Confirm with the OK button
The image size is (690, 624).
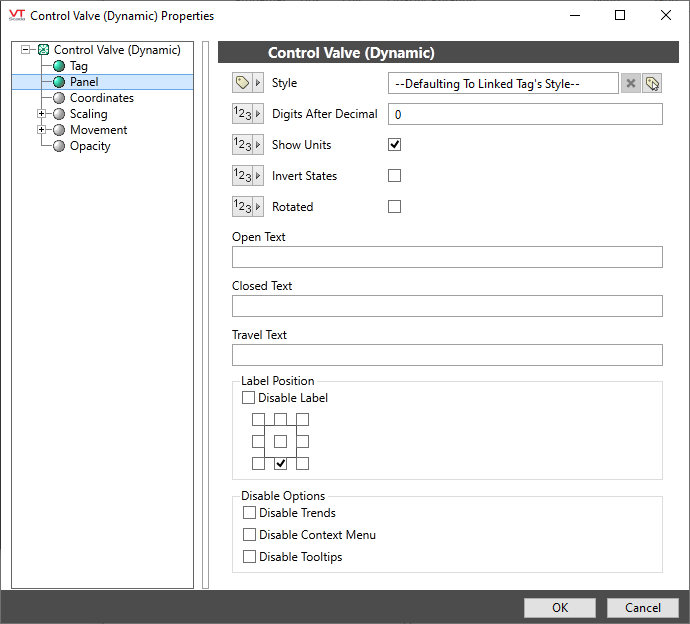pyautogui.click(x=560, y=608)
